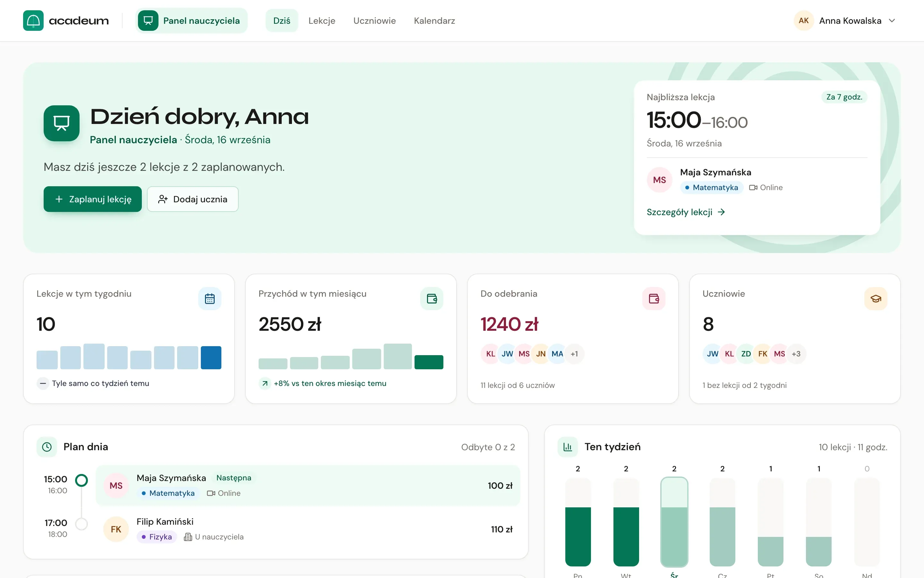
Task: Click the AK user avatar
Action: click(804, 21)
